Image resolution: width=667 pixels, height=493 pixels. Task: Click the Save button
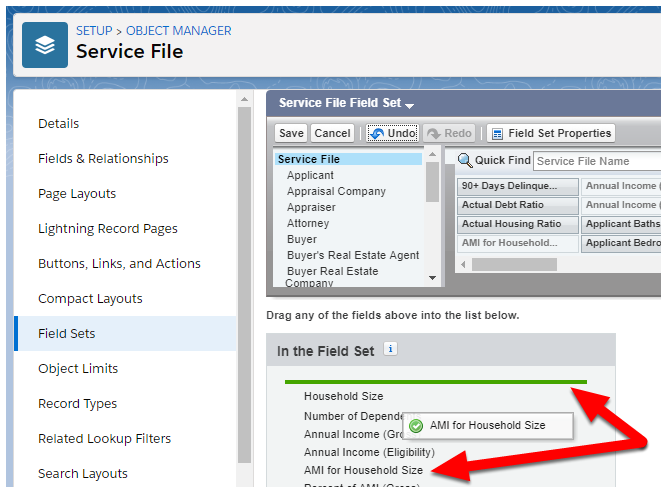(291, 133)
